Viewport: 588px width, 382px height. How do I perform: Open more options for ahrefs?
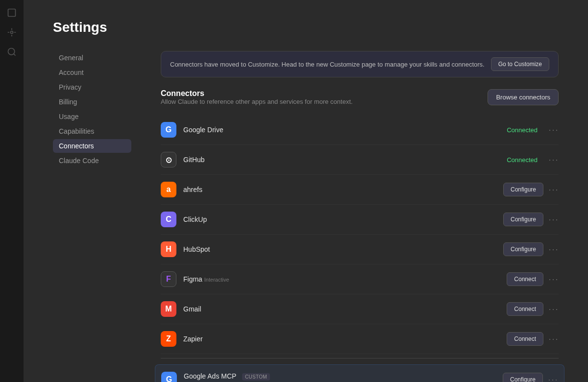point(553,190)
